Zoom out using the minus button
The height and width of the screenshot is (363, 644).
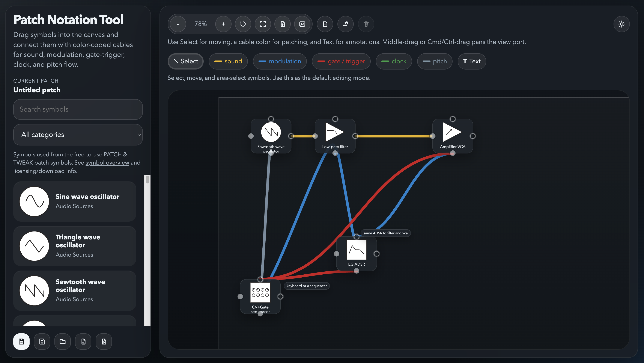pyautogui.click(x=178, y=24)
